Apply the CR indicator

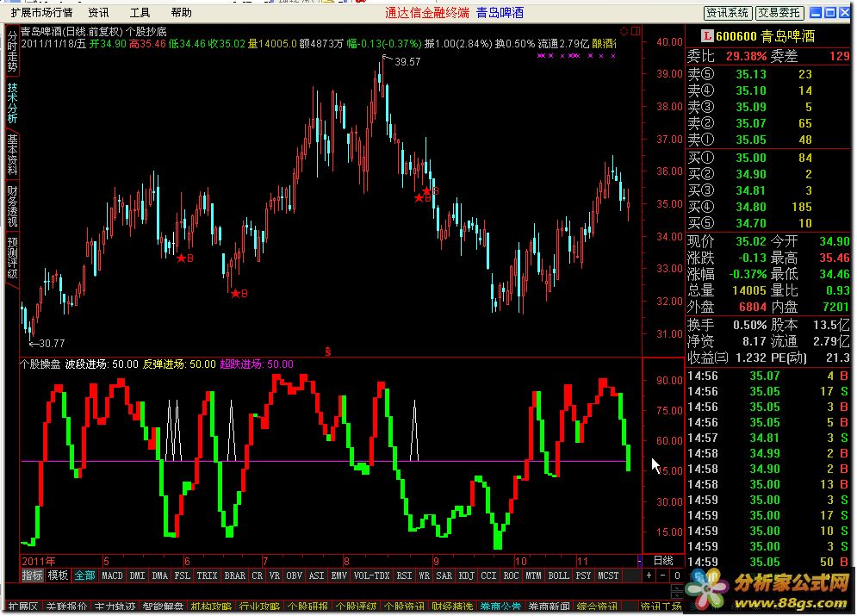(x=257, y=576)
